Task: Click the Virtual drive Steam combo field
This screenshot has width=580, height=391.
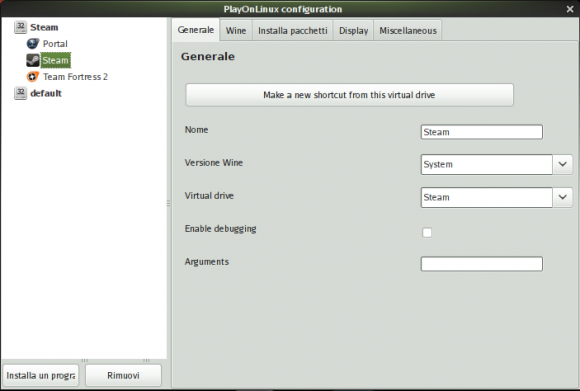Action: point(486,197)
